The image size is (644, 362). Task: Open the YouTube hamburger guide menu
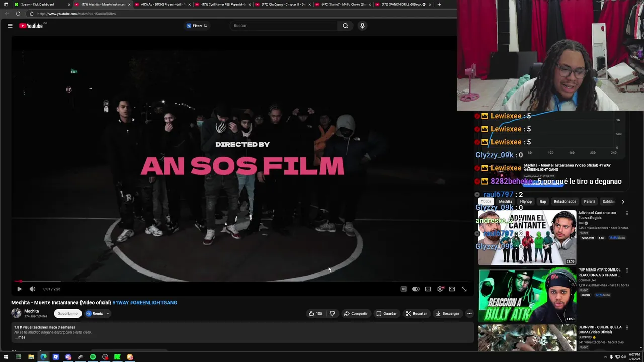10,26
